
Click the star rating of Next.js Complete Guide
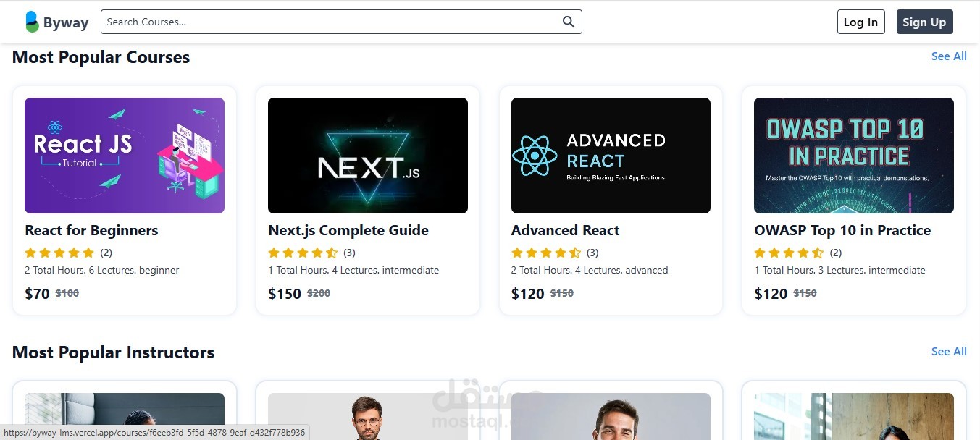(303, 253)
